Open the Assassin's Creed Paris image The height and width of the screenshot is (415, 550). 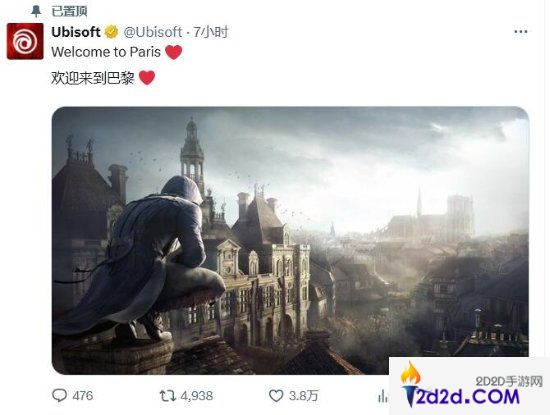(x=290, y=240)
